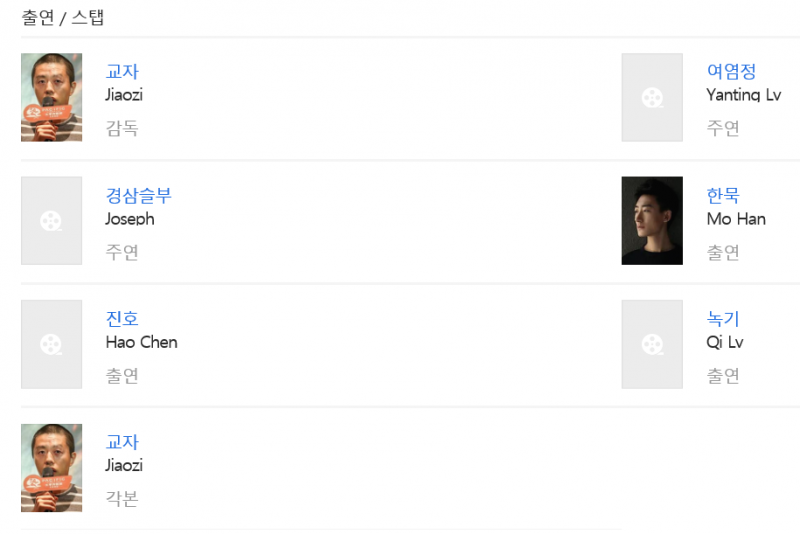Open Jiaozi's photo in the 각본 row
Viewport: 800px width, 534px height.
click(51, 468)
